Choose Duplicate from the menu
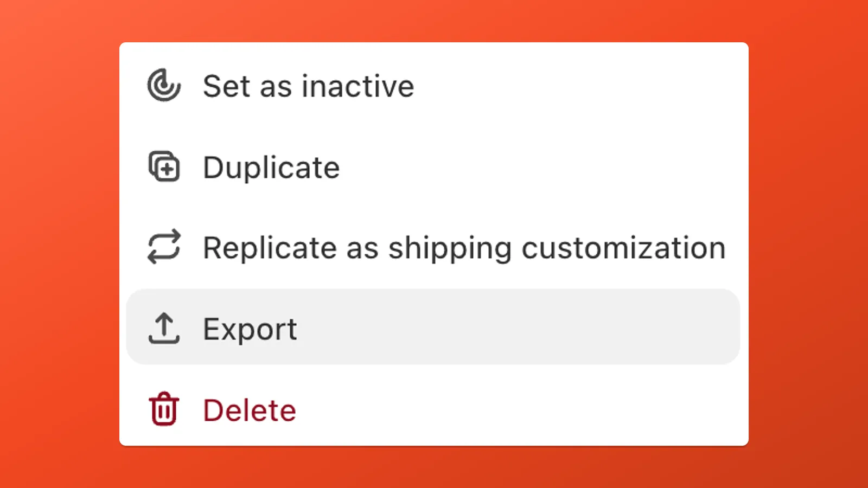Image resolution: width=868 pixels, height=488 pixels. [270, 168]
